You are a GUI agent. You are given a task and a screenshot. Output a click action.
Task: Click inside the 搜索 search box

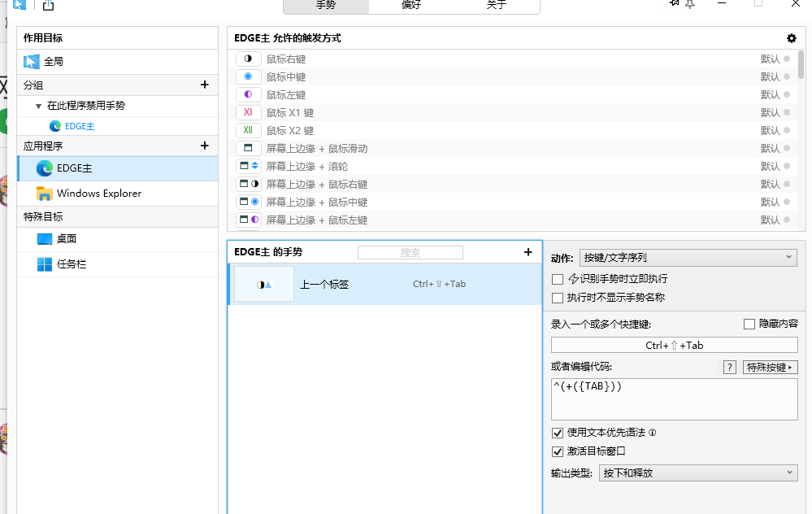click(410, 251)
